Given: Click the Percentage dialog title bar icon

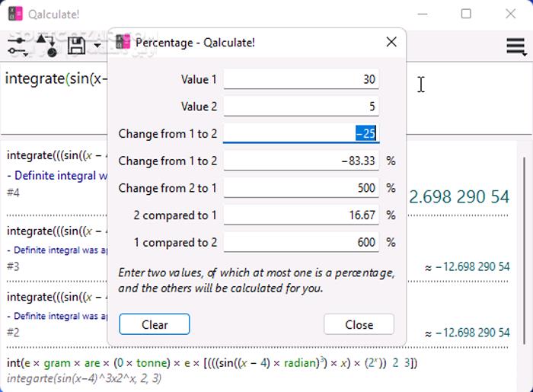Looking at the screenshot, I should 123,43.
